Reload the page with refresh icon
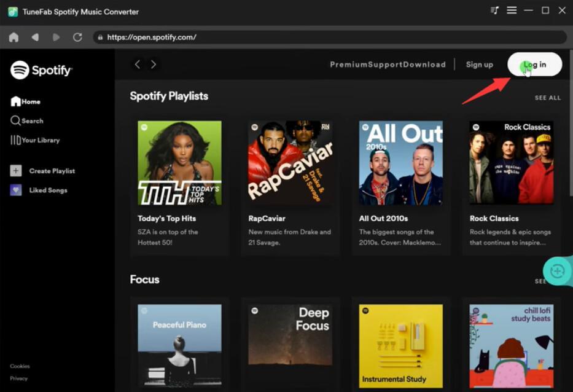The width and height of the screenshot is (573, 392). [x=77, y=37]
